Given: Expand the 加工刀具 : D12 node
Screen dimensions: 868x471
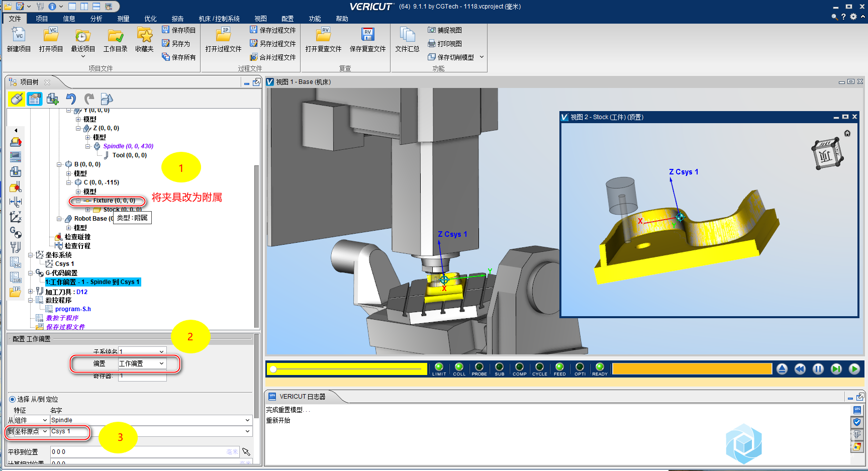Looking at the screenshot, I should 31,291.
